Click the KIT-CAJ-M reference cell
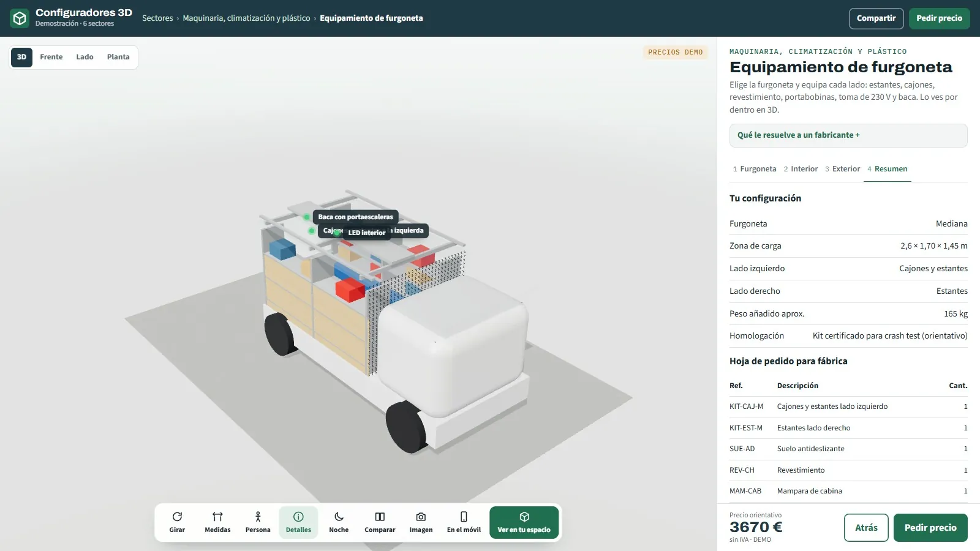 746,407
